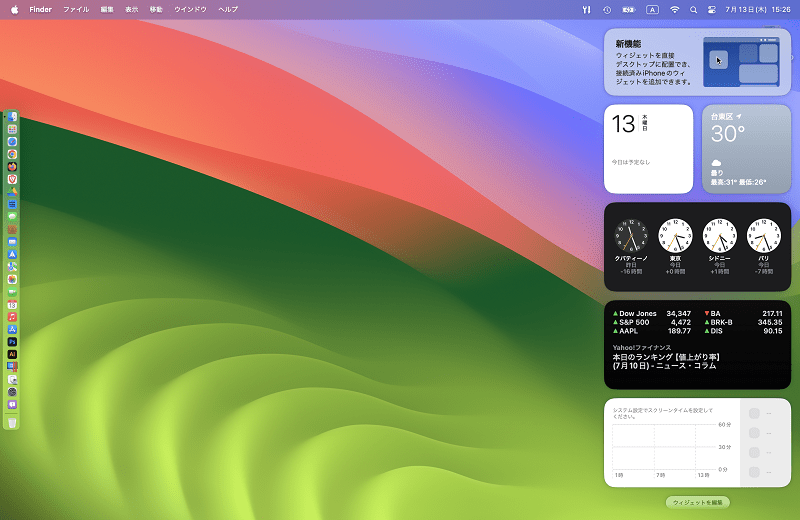Open the battery status menu
The width and height of the screenshot is (800, 520).
(x=629, y=10)
